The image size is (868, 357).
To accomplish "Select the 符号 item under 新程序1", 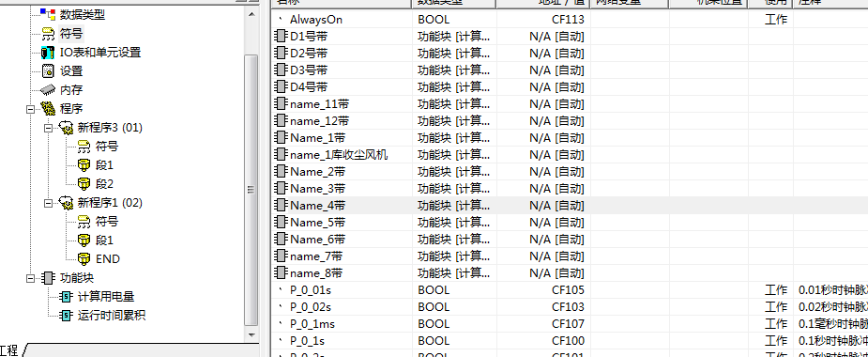I will 107,222.
